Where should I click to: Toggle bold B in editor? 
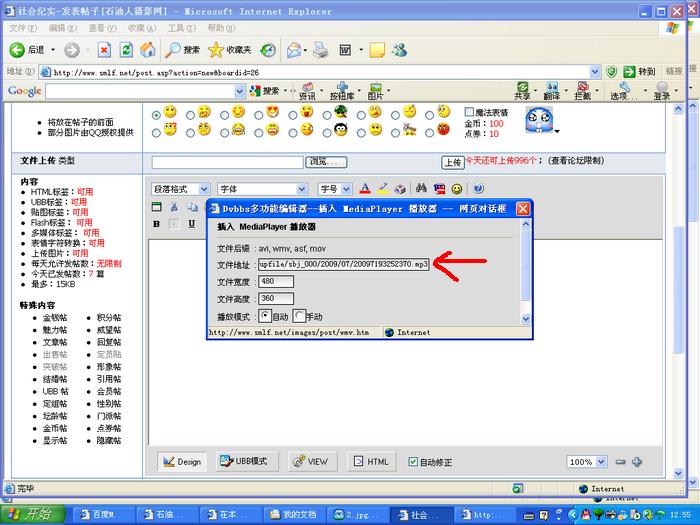[156, 224]
